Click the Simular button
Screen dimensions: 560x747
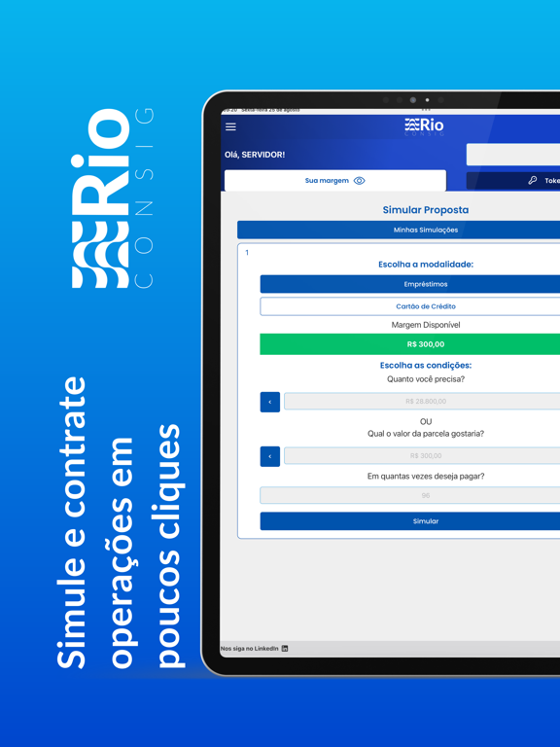410,521
